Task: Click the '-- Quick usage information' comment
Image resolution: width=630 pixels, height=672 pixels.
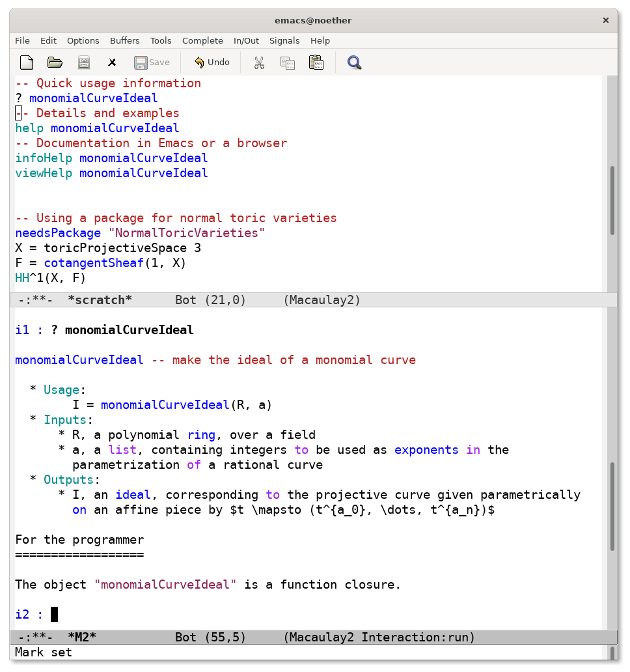Action: (108, 83)
